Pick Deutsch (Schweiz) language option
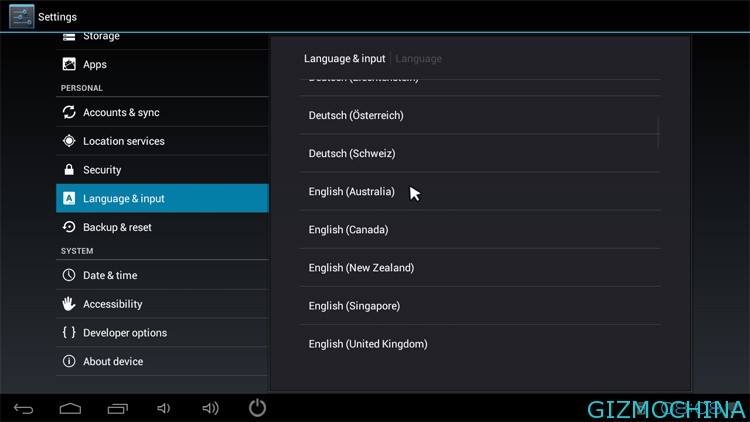The height and width of the screenshot is (422, 750). pyautogui.click(x=351, y=154)
